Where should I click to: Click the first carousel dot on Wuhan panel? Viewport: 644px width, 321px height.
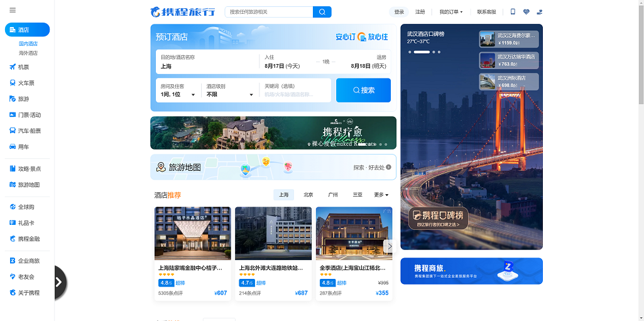[x=410, y=52]
